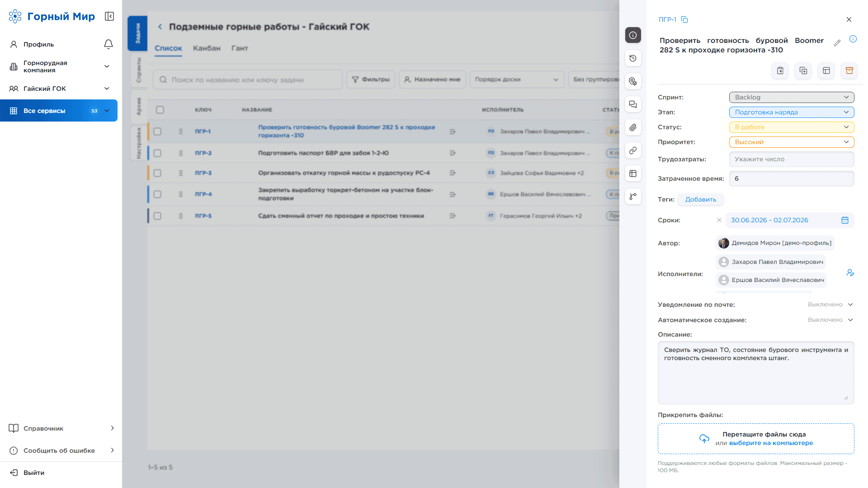
Task: Go back from Подземные горные работы board
Action: click(x=160, y=27)
